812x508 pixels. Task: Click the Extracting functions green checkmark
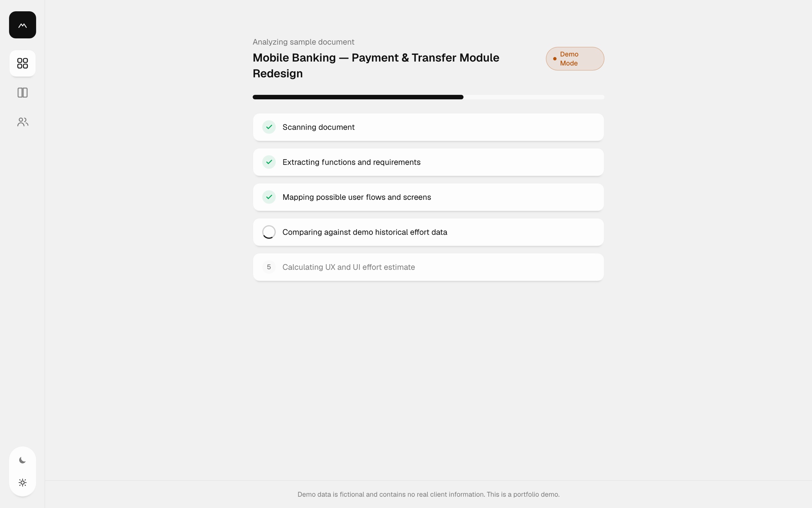point(269,162)
